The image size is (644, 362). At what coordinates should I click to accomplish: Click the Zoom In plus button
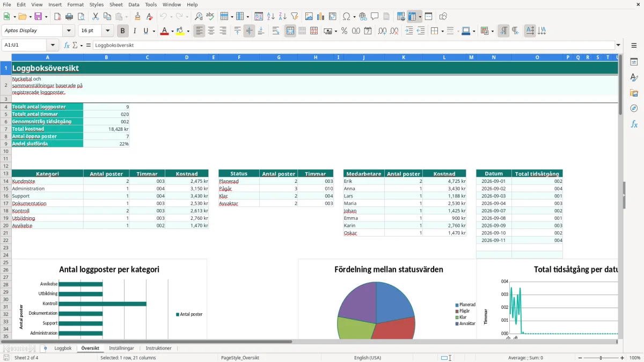click(623, 358)
